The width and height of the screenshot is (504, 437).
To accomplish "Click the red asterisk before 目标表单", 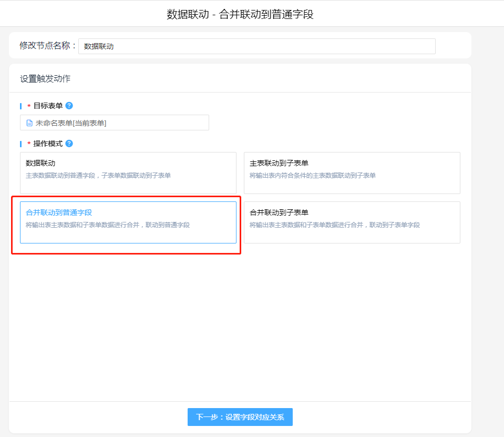I will click(29, 107).
